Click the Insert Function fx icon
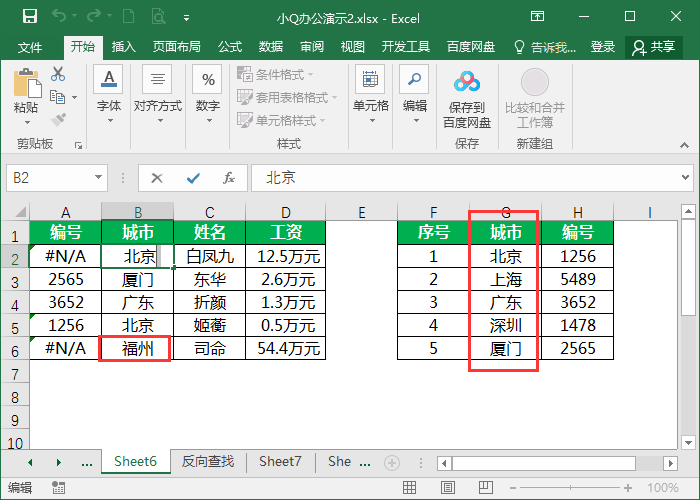 229,178
